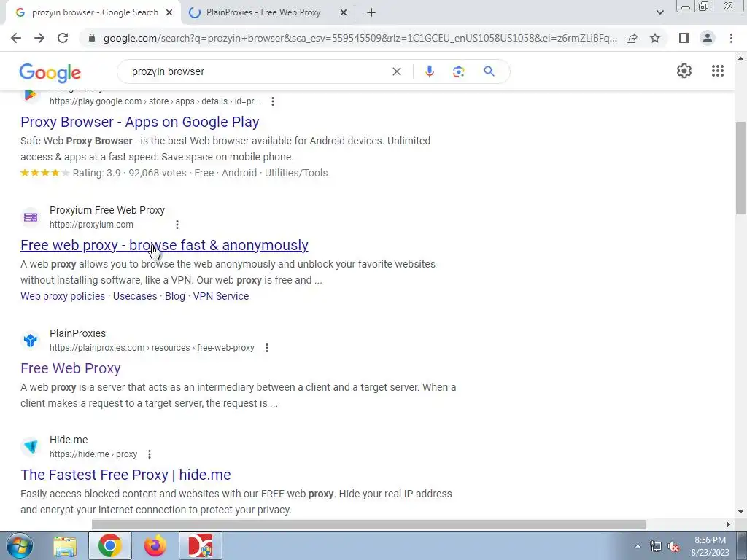Go back to the previous page
The image size is (747, 560).
pos(16,38)
